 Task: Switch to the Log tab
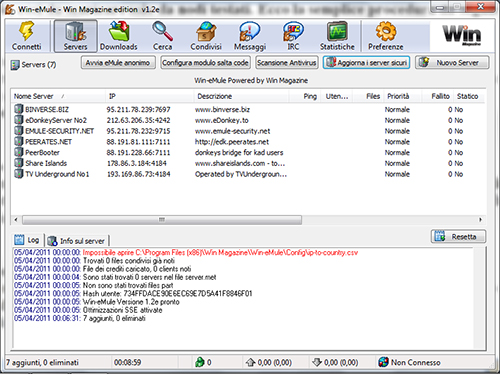point(27,240)
